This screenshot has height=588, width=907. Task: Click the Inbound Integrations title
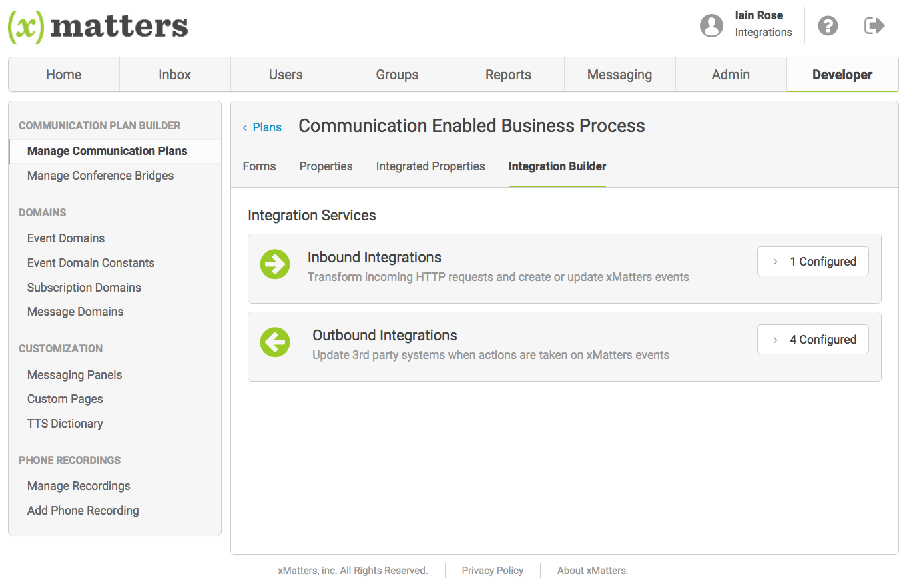pos(374,258)
